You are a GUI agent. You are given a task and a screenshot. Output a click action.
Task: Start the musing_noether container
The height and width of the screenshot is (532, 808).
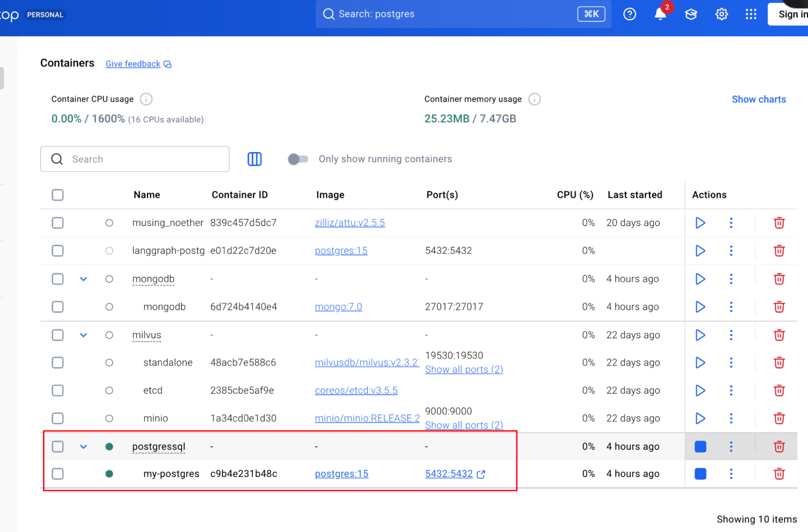(x=700, y=223)
